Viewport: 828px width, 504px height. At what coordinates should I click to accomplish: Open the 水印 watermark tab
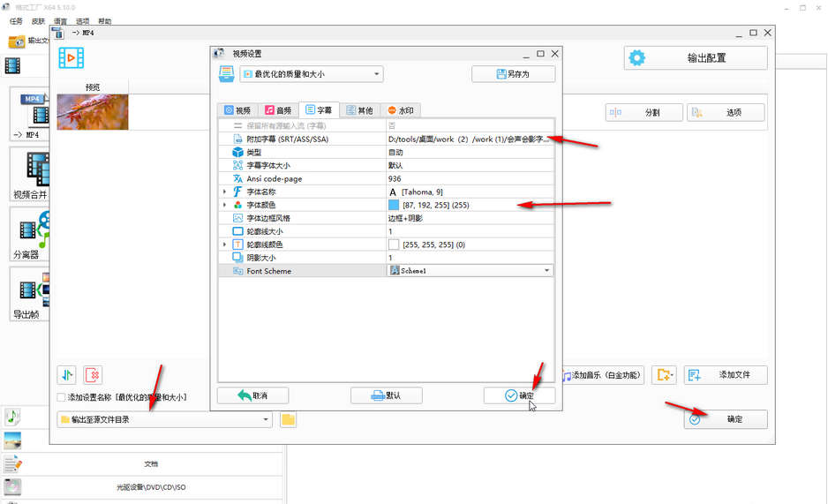[401, 110]
